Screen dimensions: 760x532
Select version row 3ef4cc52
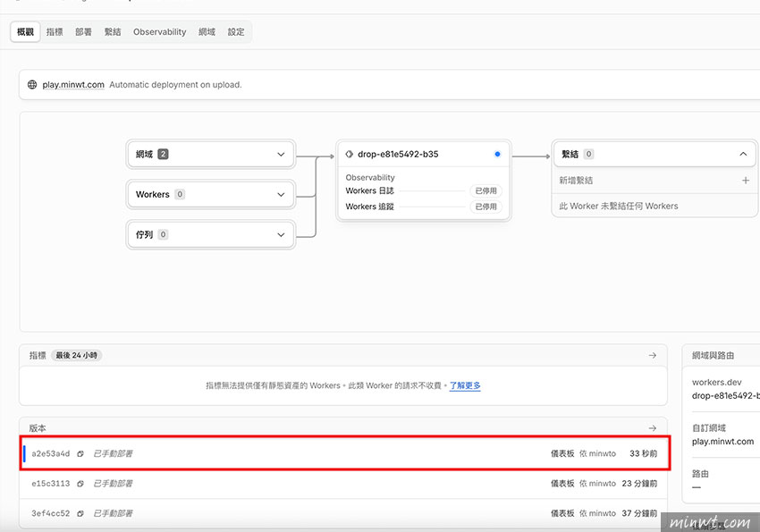tap(343, 513)
